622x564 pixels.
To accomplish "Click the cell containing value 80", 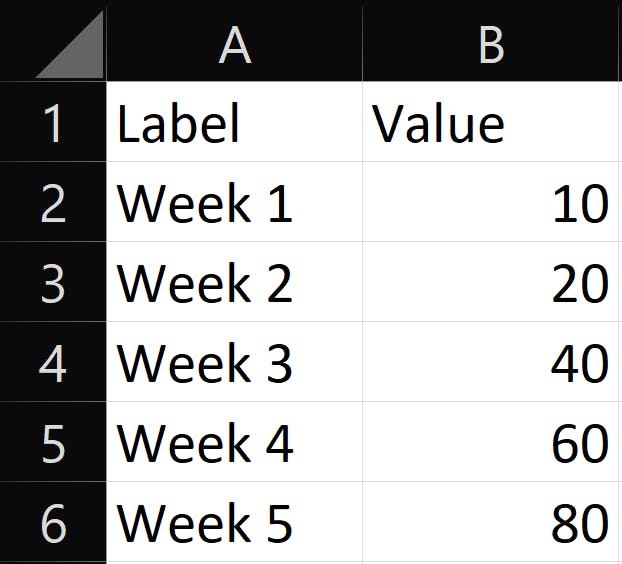I will (x=491, y=523).
